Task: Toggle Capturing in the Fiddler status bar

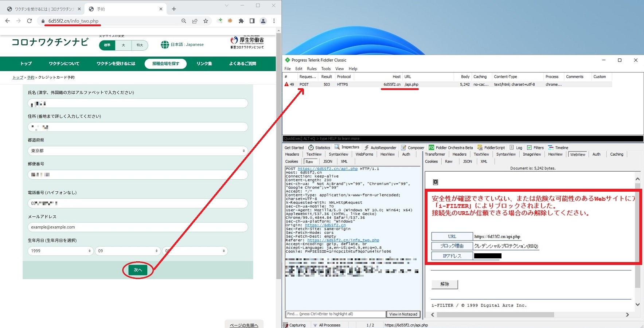Action: click(x=294, y=325)
